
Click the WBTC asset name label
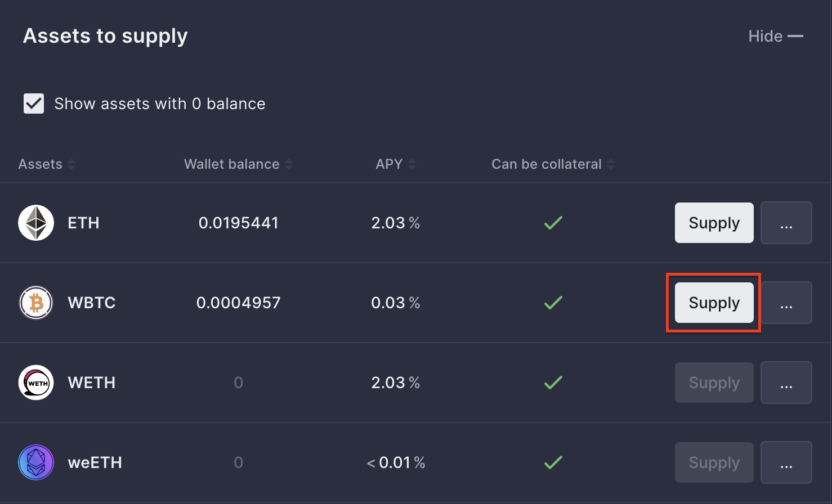[92, 303]
